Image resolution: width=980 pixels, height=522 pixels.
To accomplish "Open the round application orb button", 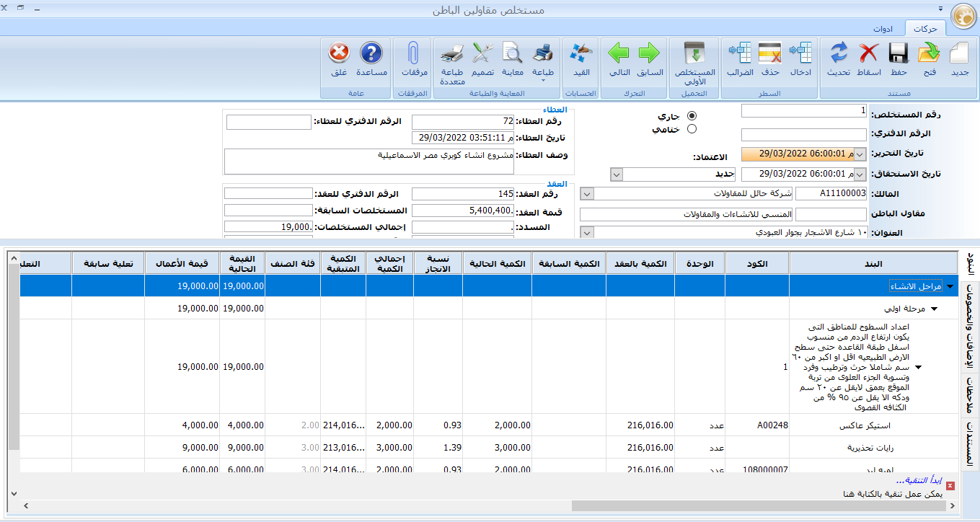I will point(964,17).
